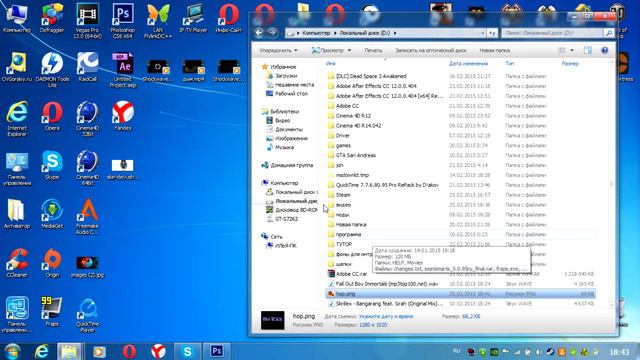640x360 pixels.
Task: Click the search field in Explorer
Action: pos(552,33)
